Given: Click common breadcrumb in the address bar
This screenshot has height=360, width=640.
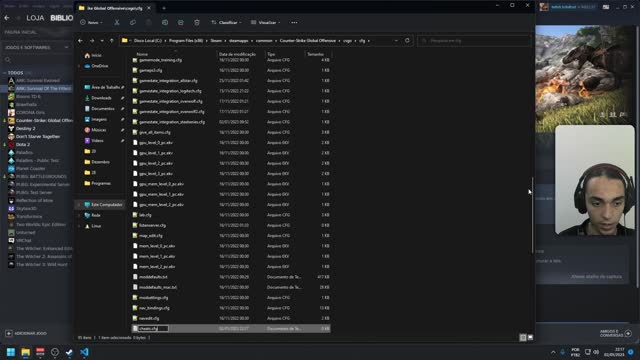Looking at the screenshot, I should click(264, 41).
